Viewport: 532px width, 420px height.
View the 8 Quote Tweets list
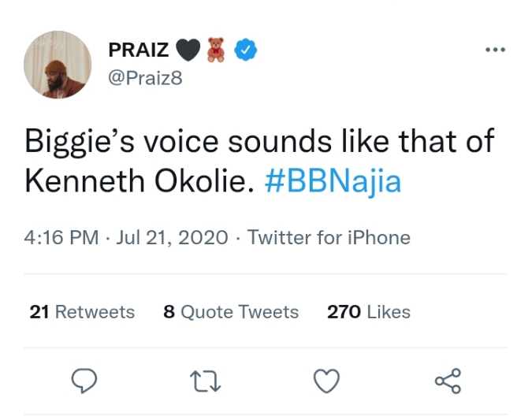pos(231,312)
